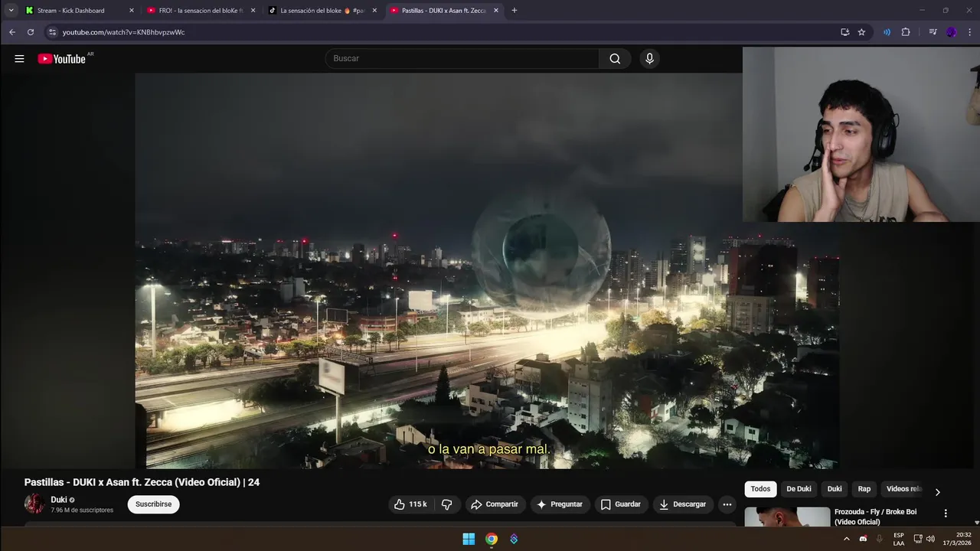The image size is (980, 551).
Task: Open the Compartir share dialog
Action: (x=495, y=504)
